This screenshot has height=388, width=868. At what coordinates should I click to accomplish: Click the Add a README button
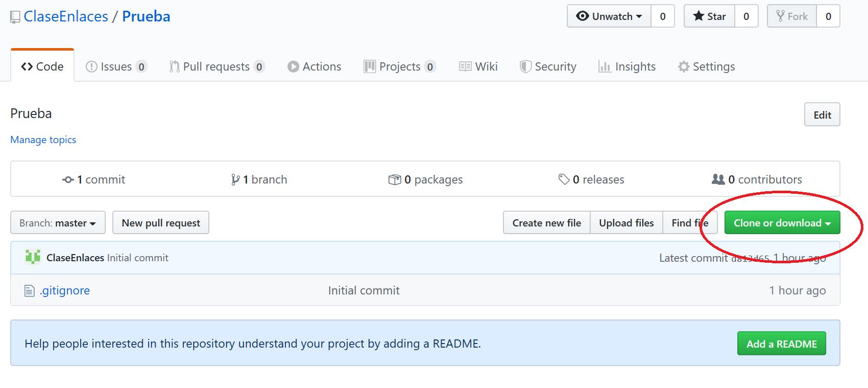tap(781, 344)
